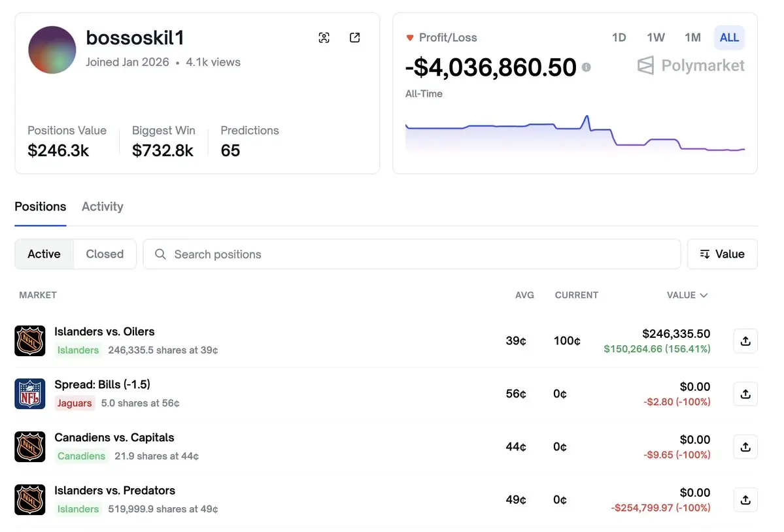Image resolution: width=784 pixels, height=532 pixels.
Task: Click the Search positions field
Action: click(412, 254)
